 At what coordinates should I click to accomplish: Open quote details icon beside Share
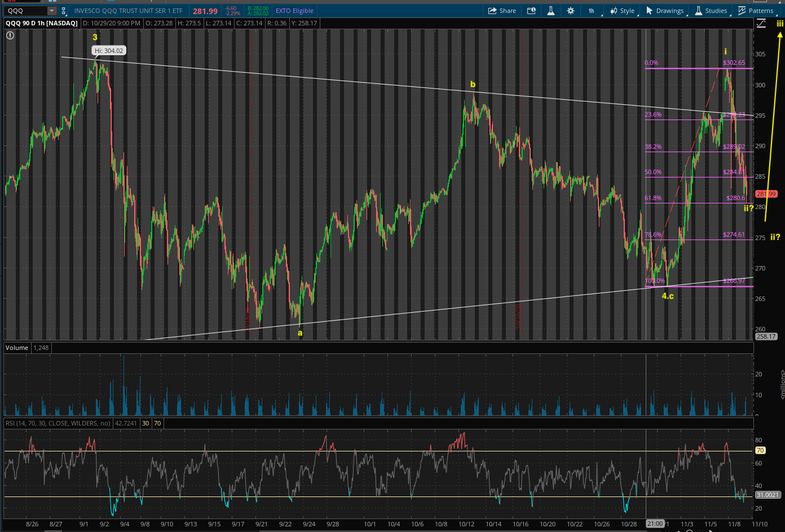[x=531, y=11]
